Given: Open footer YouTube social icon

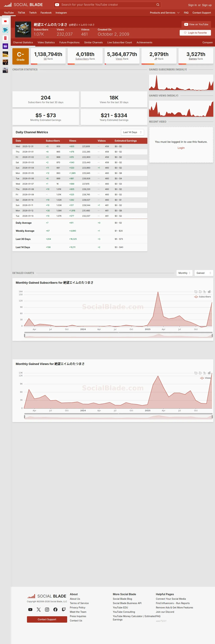Looking at the screenshot, I should tap(30, 610).
